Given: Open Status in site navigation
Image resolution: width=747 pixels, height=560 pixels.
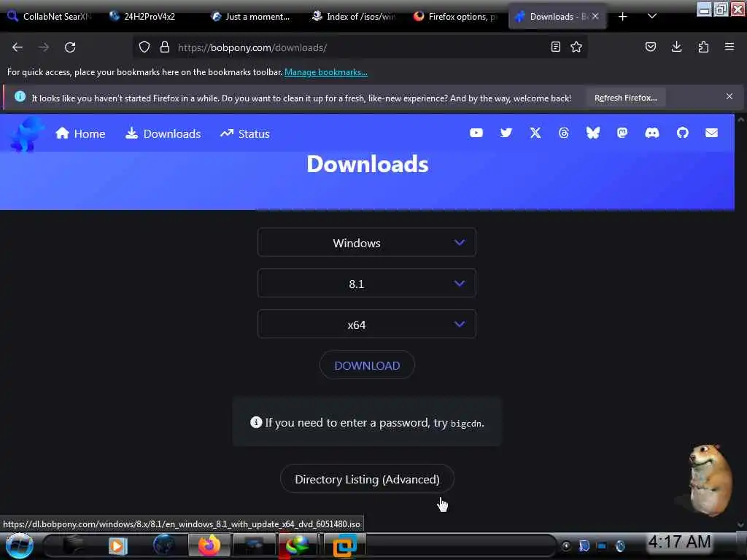Looking at the screenshot, I should (245, 134).
